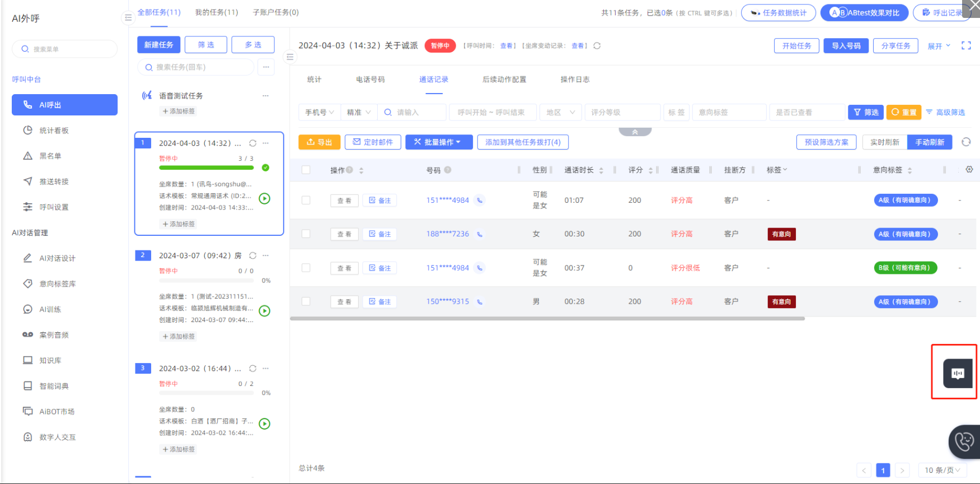
Task: Open the 统计看板 menu item
Action: tap(54, 131)
